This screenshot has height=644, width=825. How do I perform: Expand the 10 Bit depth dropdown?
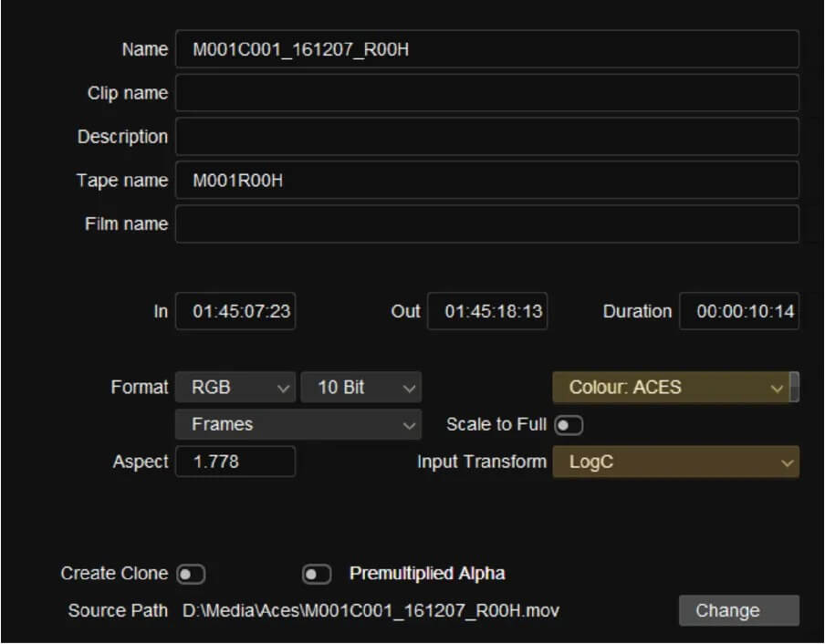click(361, 388)
